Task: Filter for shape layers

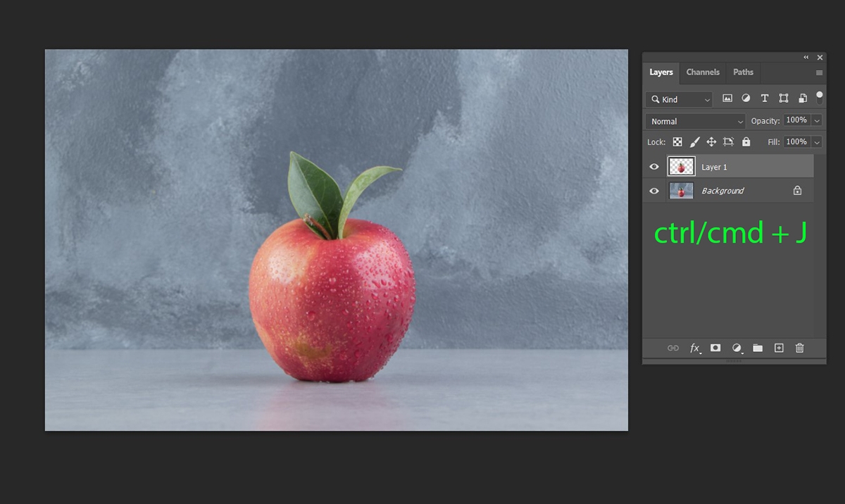Action: pos(783,99)
